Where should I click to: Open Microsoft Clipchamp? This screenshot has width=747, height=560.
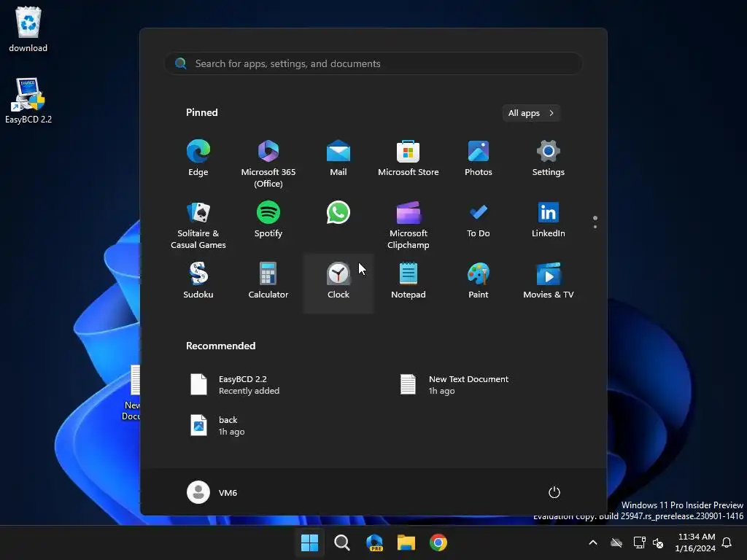409,225
